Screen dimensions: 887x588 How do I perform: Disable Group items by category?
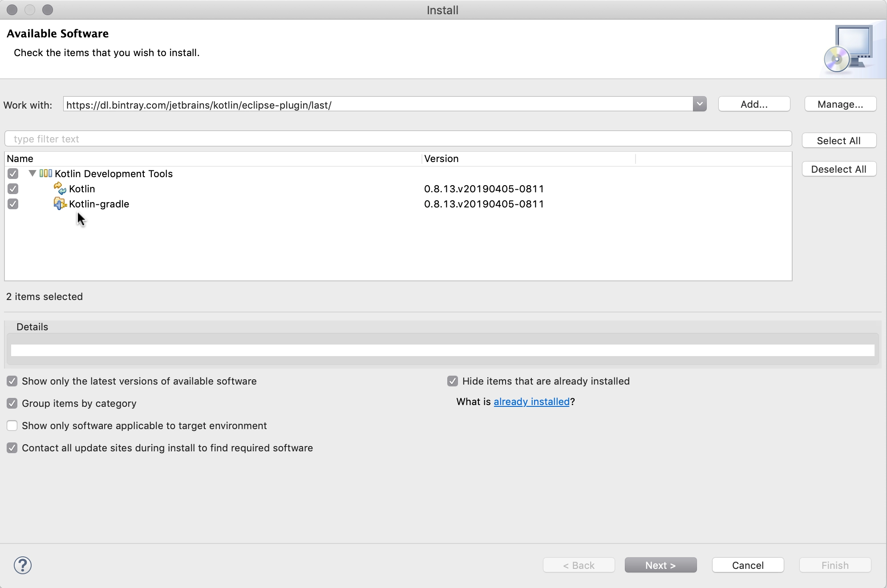point(12,403)
